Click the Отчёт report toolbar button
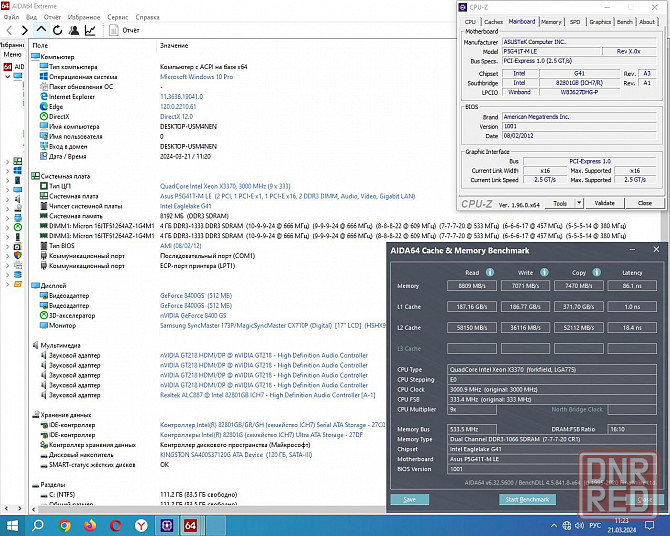This screenshot has width=670, height=536. tap(124, 30)
